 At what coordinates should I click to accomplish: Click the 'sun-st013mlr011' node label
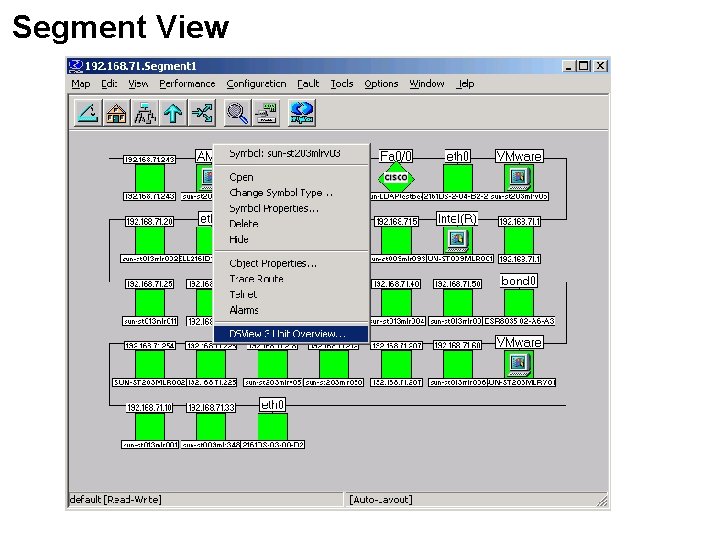coord(150,321)
